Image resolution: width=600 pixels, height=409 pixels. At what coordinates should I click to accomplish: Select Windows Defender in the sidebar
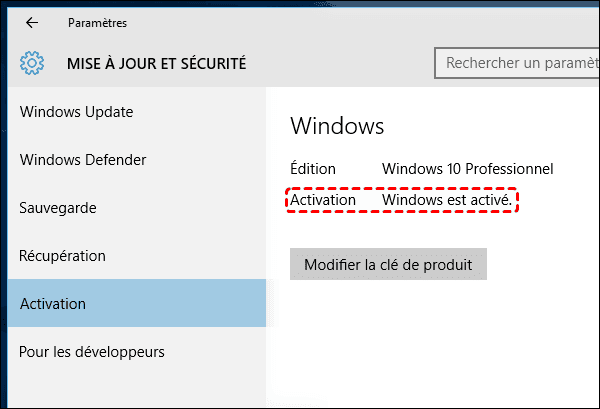[x=83, y=160]
